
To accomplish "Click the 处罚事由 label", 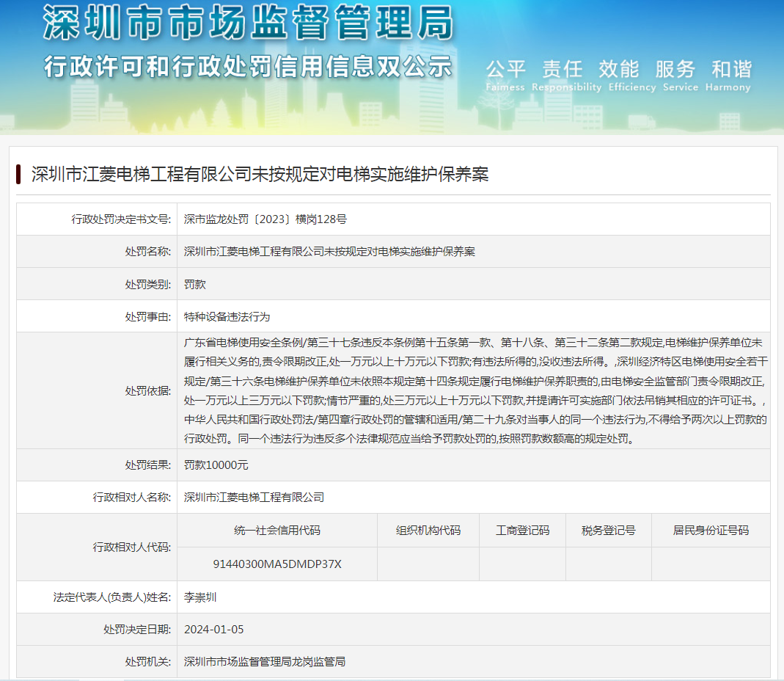I will [148, 317].
